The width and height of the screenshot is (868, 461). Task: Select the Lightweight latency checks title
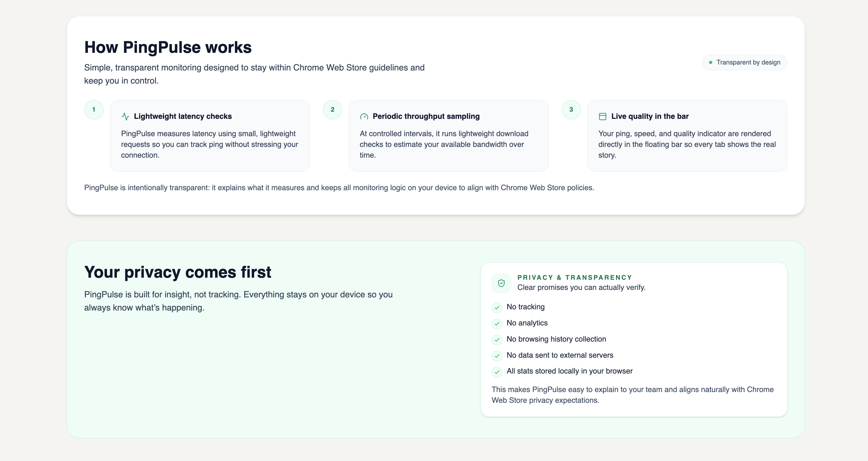pyautogui.click(x=183, y=116)
